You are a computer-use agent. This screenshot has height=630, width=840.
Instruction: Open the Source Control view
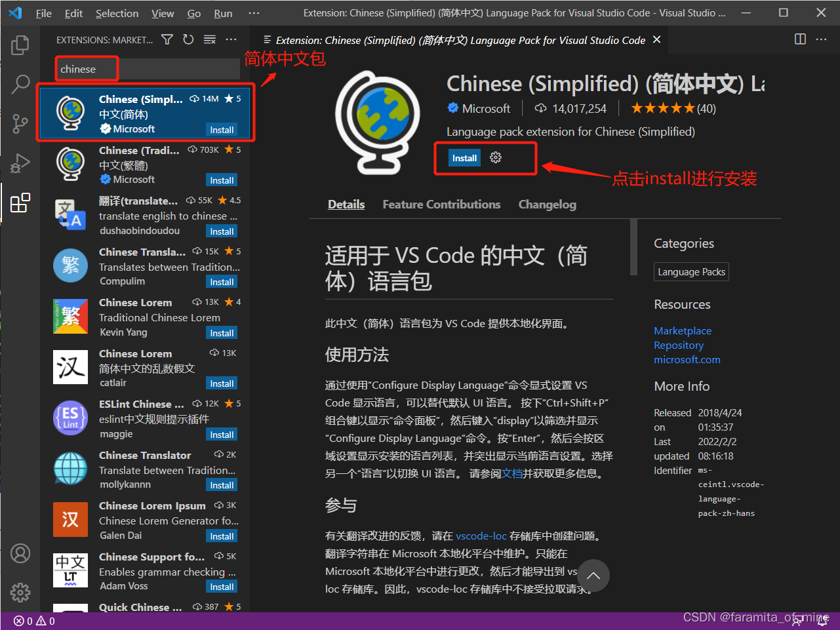(20, 123)
